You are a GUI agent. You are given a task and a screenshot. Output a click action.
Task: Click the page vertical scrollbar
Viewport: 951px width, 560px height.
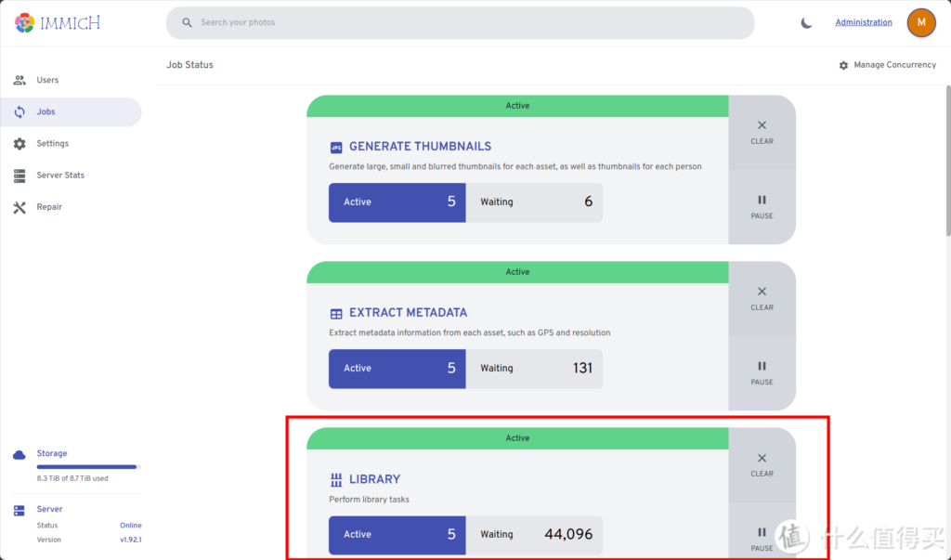[945, 167]
